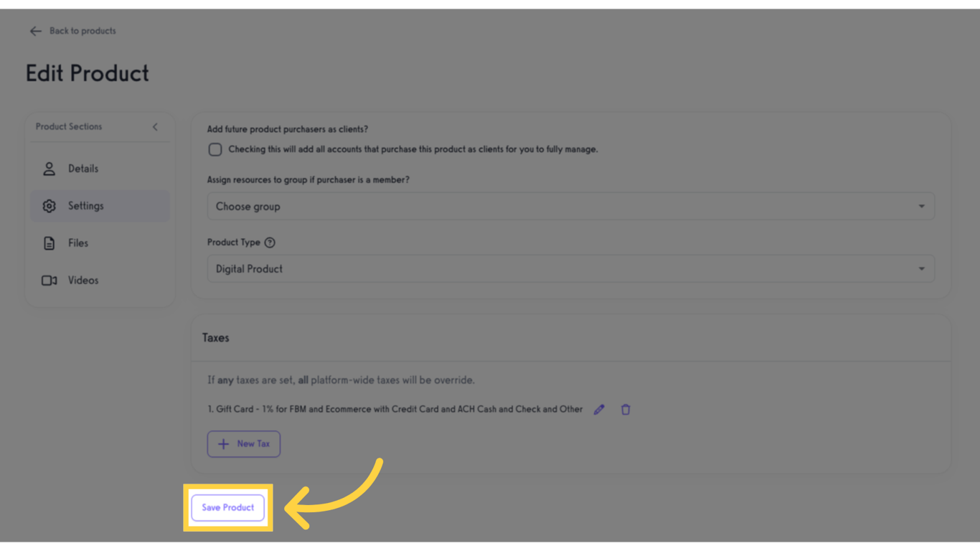Click the Settings gear icon in the sidebar

(49, 205)
